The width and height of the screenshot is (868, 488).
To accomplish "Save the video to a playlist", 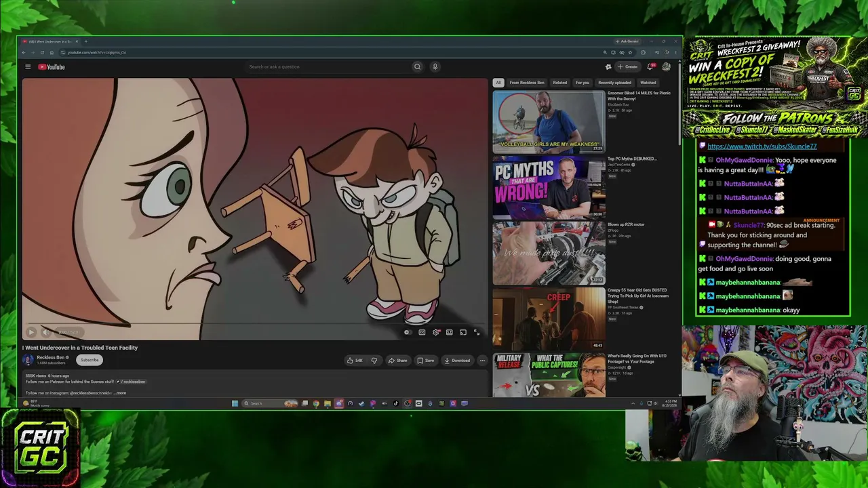I will pos(426,361).
